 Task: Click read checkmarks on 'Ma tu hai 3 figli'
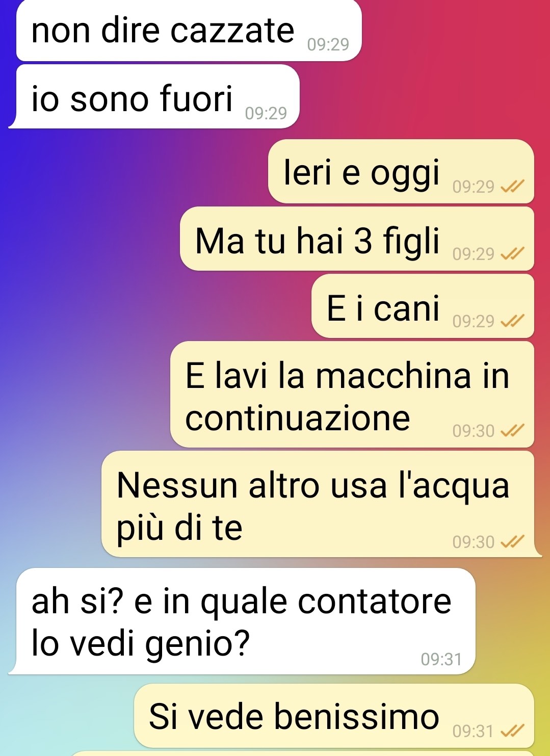[512, 254]
